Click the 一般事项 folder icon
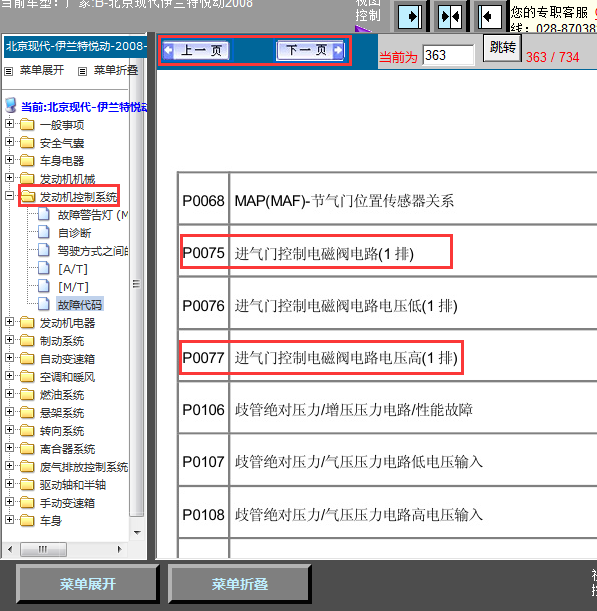Viewport: 597px width, 611px height. coord(27,125)
